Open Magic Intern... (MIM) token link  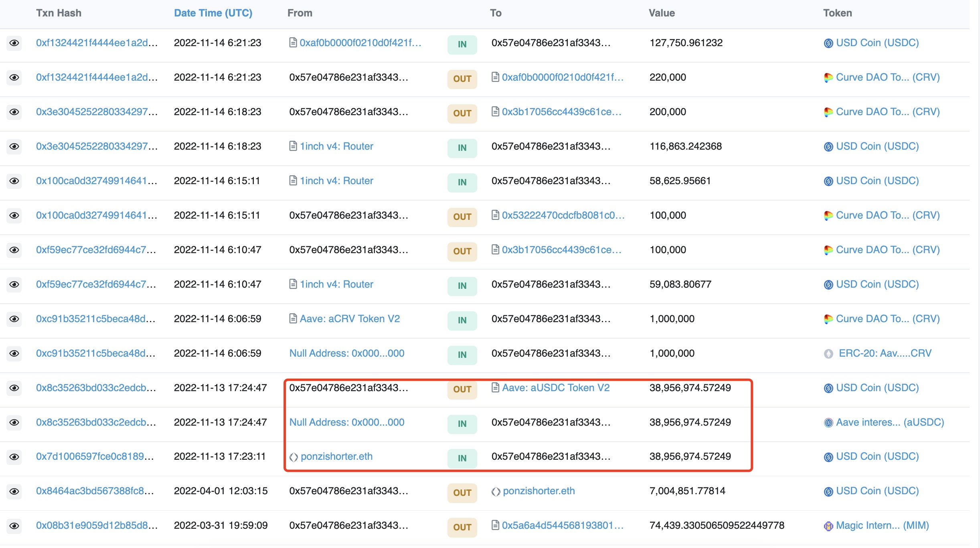point(882,525)
